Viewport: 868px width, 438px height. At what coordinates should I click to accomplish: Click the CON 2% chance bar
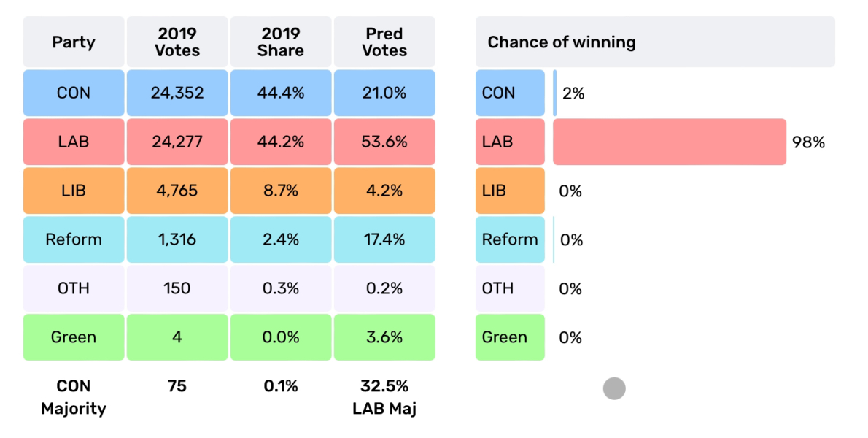coord(555,93)
